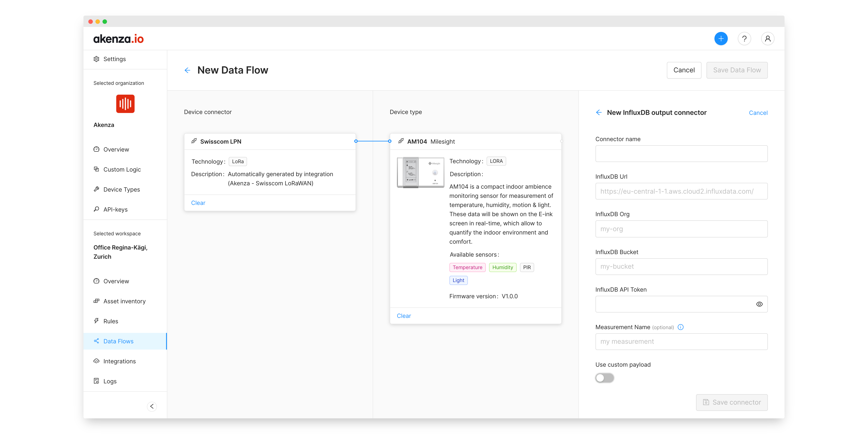Click the plug icon on Swisscom LPN card
This screenshot has height=434, width=868.
pos(194,141)
